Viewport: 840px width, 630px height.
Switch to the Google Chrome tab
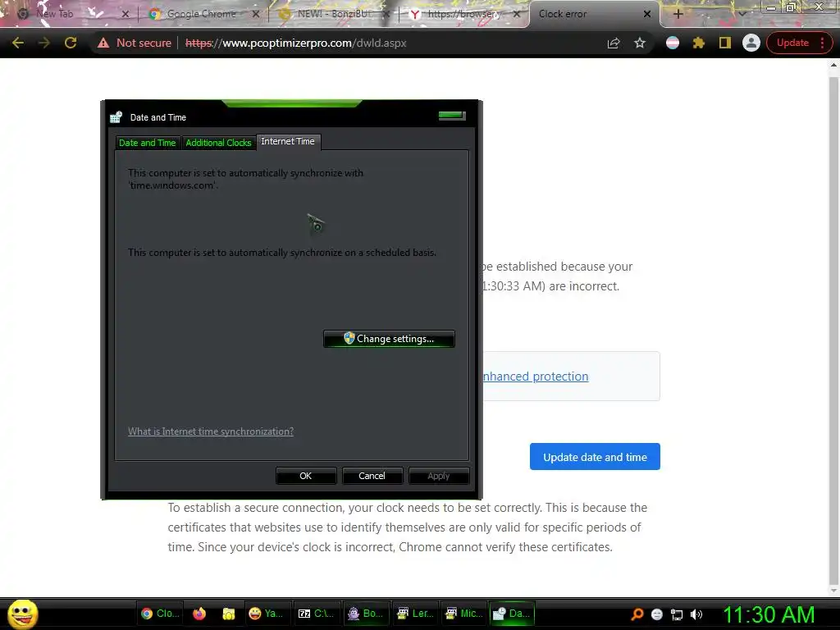pyautogui.click(x=203, y=14)
